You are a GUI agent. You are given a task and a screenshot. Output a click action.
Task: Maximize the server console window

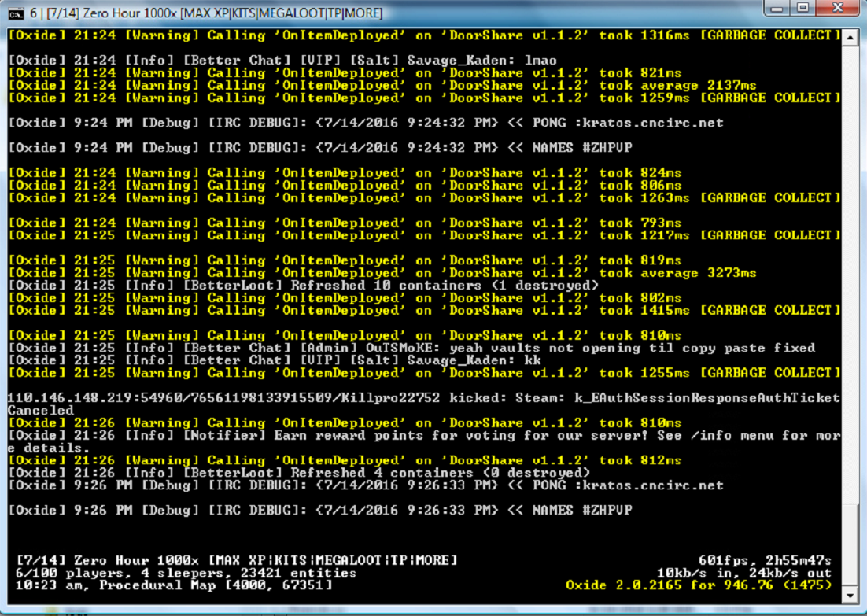[802, 9]
